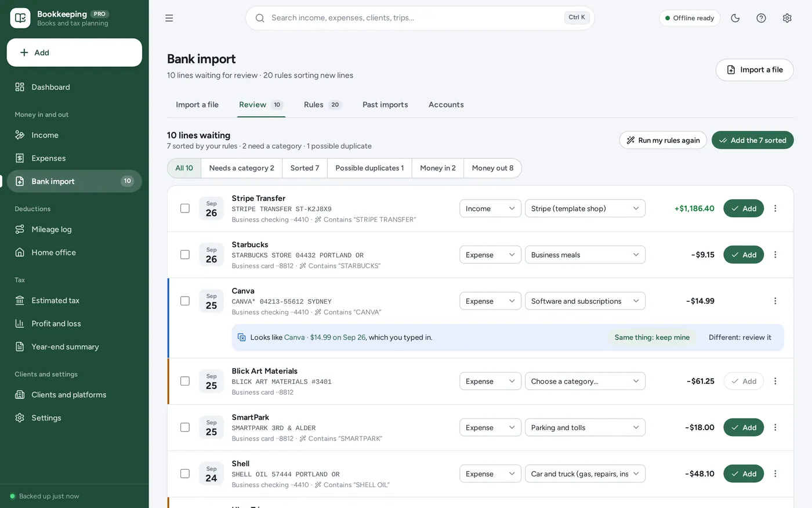Open Software and subscriptions category dropdown
The height and width of the screenshot is (508, 812).
click(585, 301)
